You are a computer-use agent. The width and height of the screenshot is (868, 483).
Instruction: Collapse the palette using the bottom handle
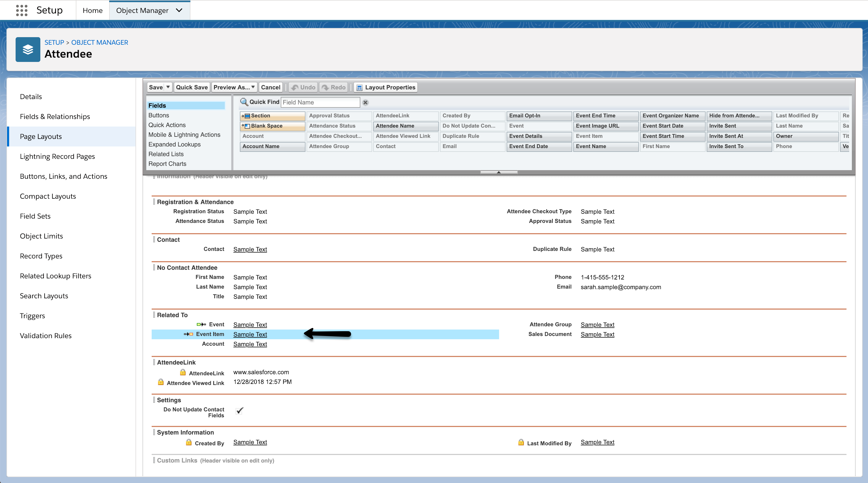[499, 172]
